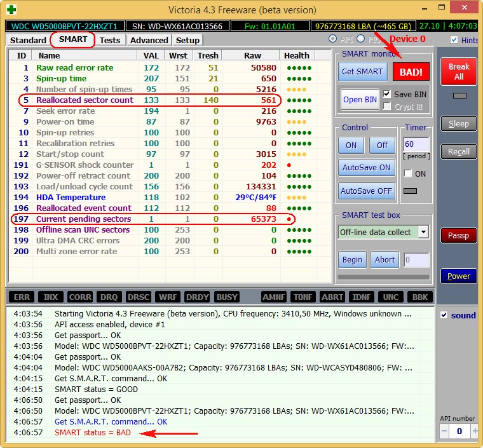Click the red BAD! status button
Screen dimensions: 483x448
point(411,72)
